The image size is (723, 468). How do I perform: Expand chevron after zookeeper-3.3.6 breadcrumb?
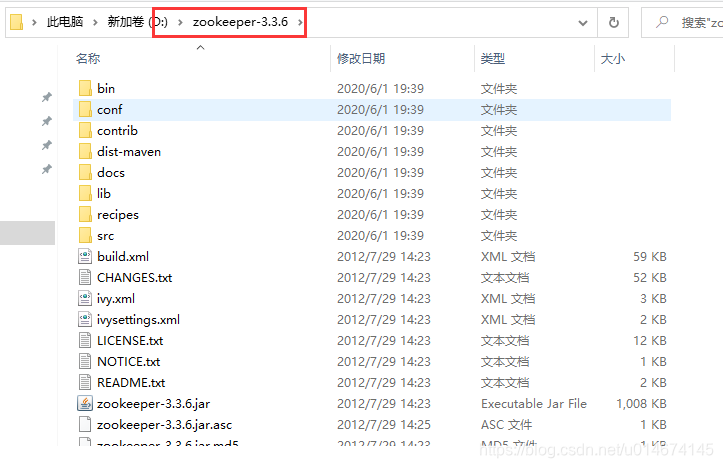point(300,22)
